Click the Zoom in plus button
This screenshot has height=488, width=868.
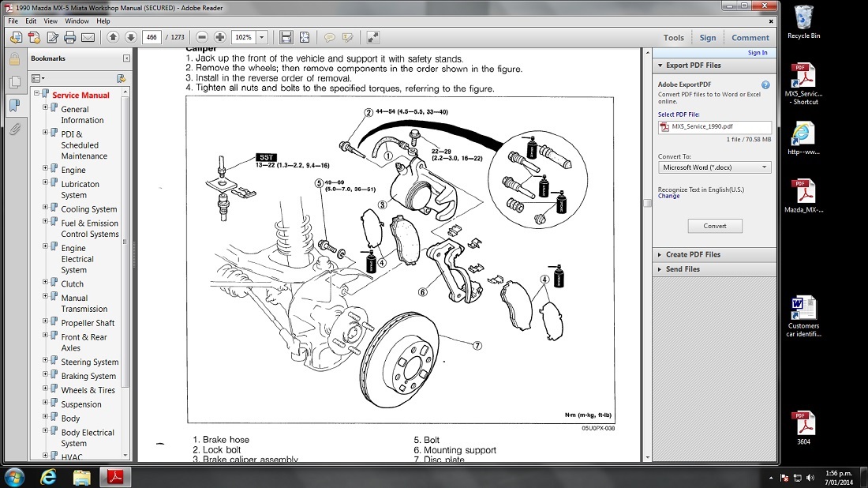click(220, 37)
